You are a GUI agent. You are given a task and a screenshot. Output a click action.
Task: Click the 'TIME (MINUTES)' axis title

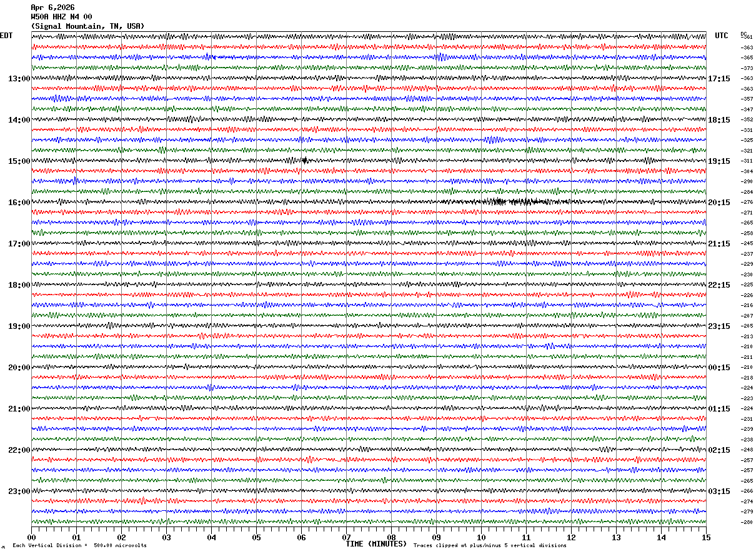(376, 544)
